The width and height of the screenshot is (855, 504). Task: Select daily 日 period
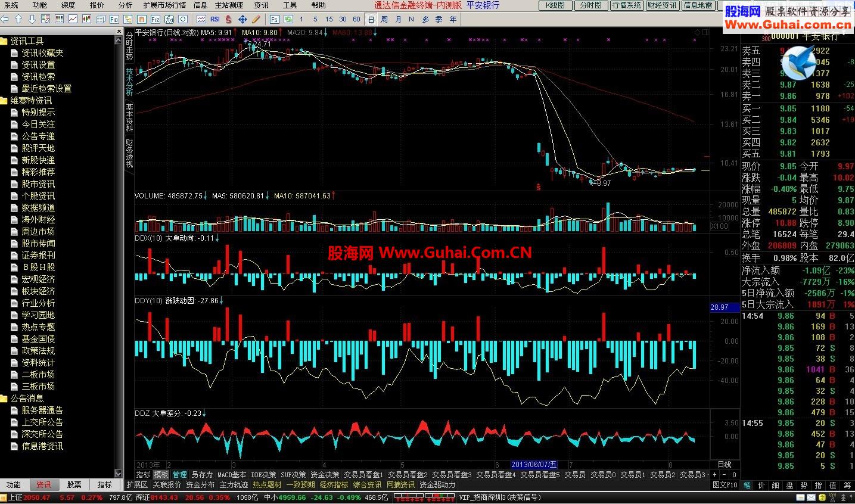(370, 19)
